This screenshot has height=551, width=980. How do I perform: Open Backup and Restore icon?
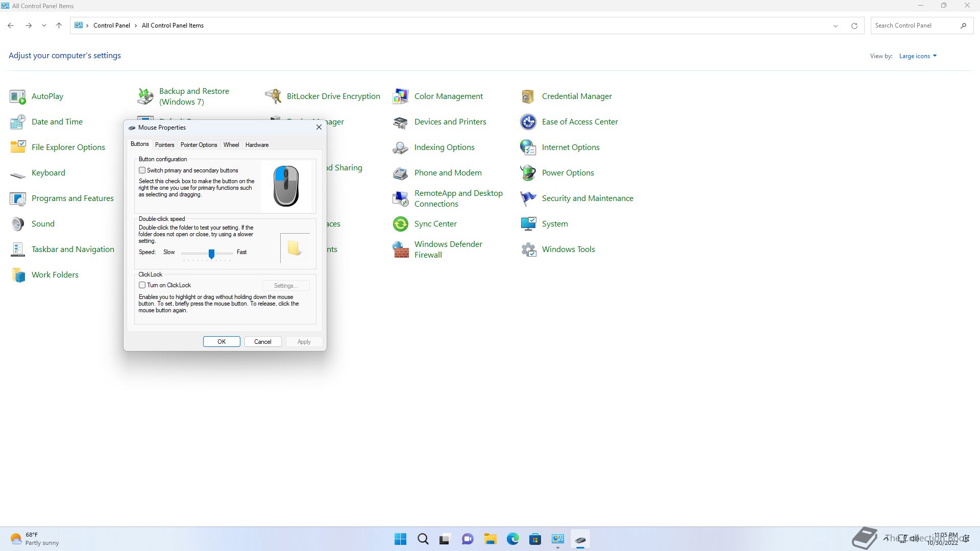[x=145, y=96]
